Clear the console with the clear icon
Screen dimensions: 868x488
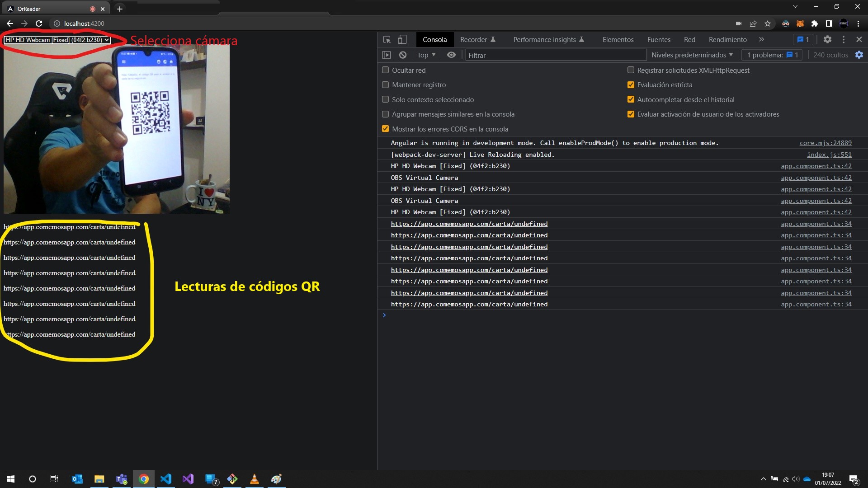(403, 55)
